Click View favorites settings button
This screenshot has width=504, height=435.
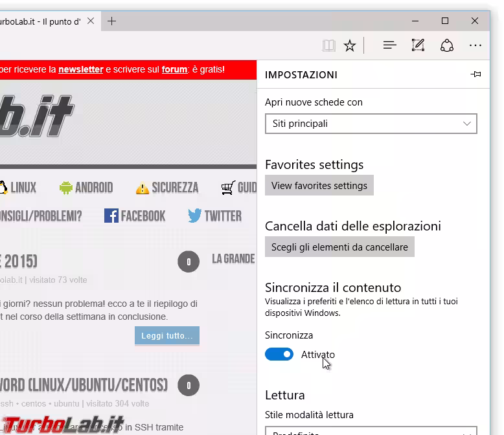pyautogui.click(x=319, y=185)
